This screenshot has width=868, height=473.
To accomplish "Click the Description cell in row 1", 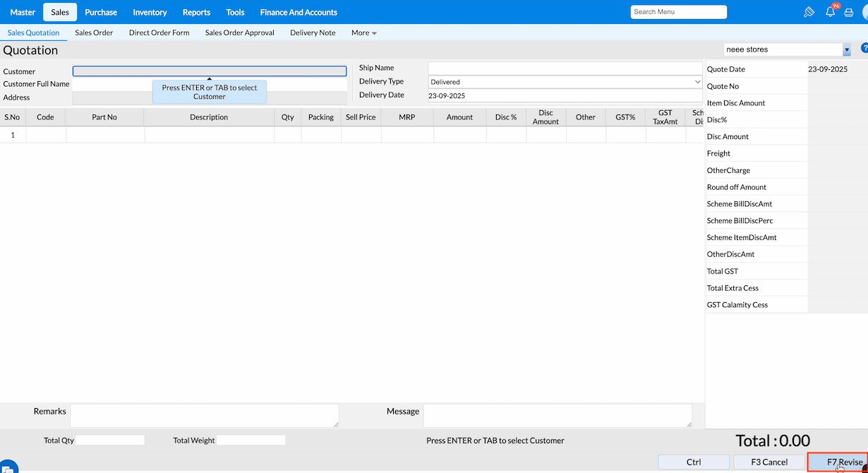I will 209,135.
